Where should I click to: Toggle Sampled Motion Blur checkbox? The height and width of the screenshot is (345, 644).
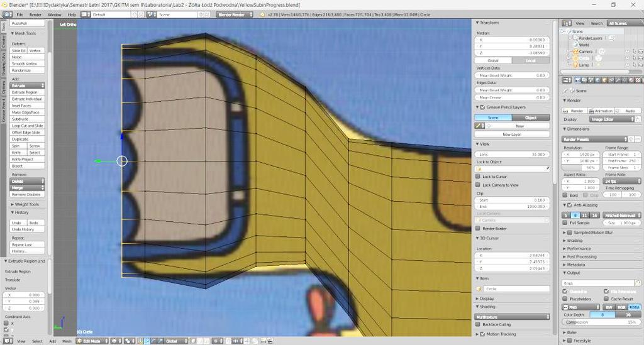pos(570,233)
